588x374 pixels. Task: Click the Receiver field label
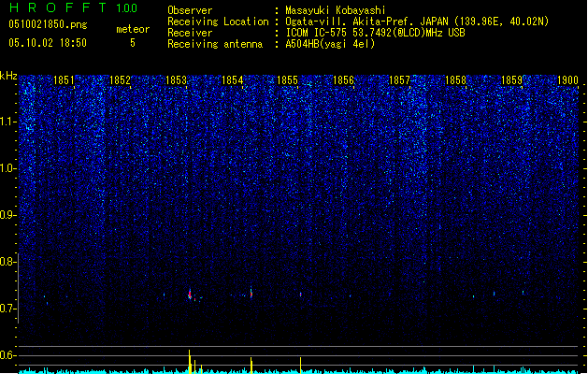pos(190,33)
